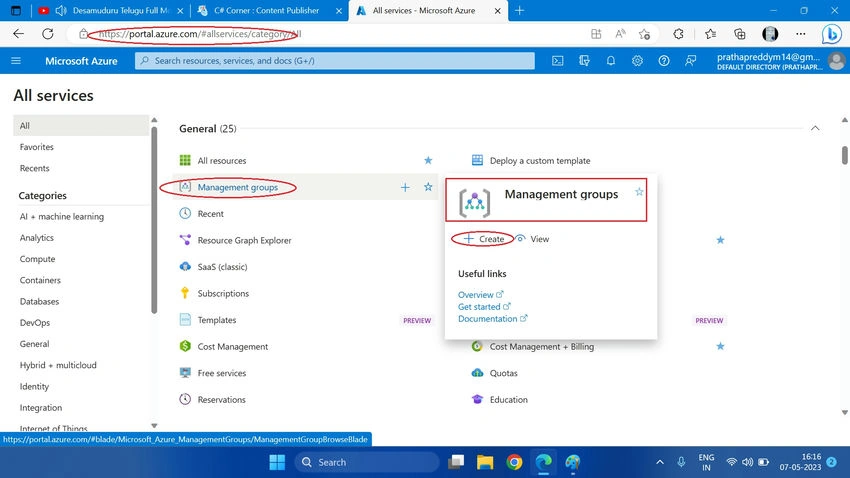
Task: Show hidden system tray icons chevron
Action: coord(660,462)
